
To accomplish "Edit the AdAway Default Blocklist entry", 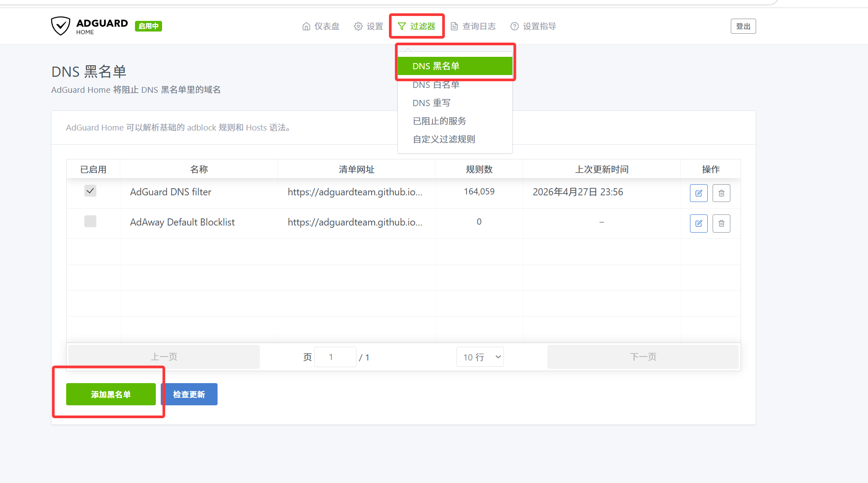I will 698,223.
